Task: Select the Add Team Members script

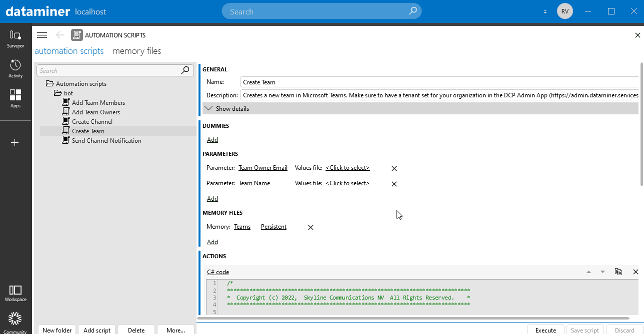Action: tap(98, 102)
